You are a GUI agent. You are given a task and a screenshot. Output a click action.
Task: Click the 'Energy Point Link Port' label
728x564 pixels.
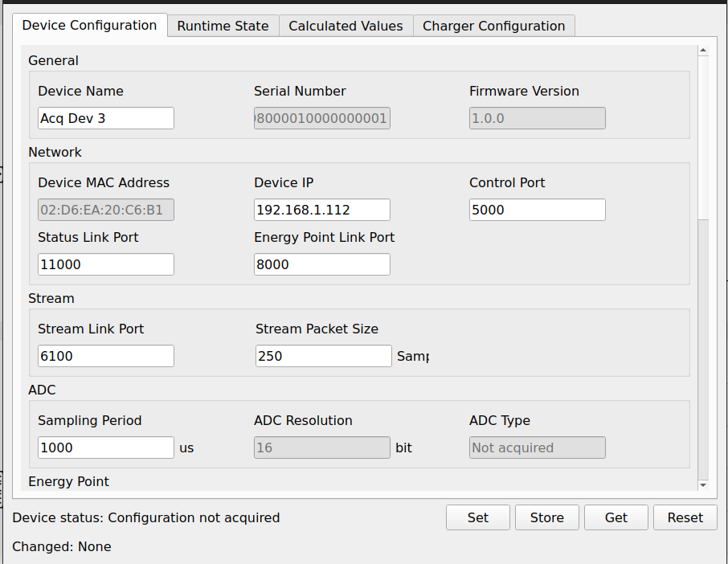[324, 238]
